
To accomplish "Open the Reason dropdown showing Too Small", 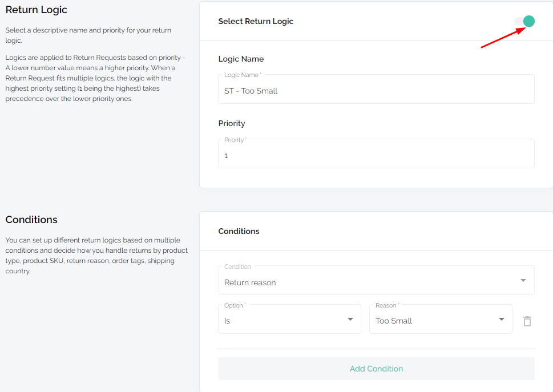I will pos(441,319).
